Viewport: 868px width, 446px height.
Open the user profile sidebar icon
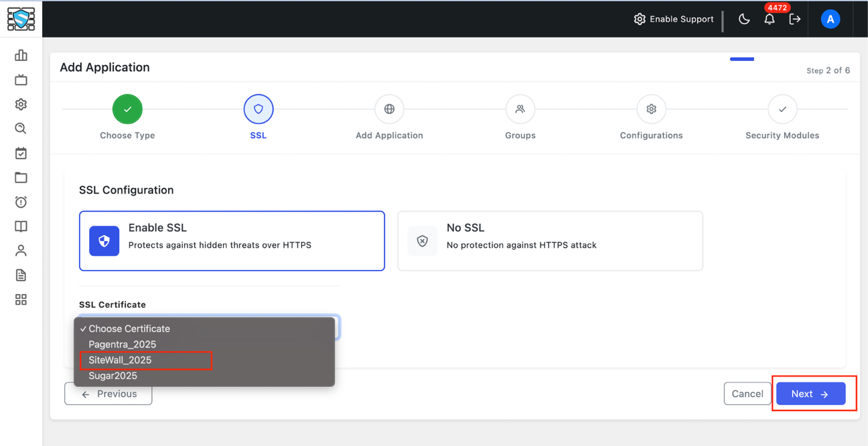(x=21, y=251)
